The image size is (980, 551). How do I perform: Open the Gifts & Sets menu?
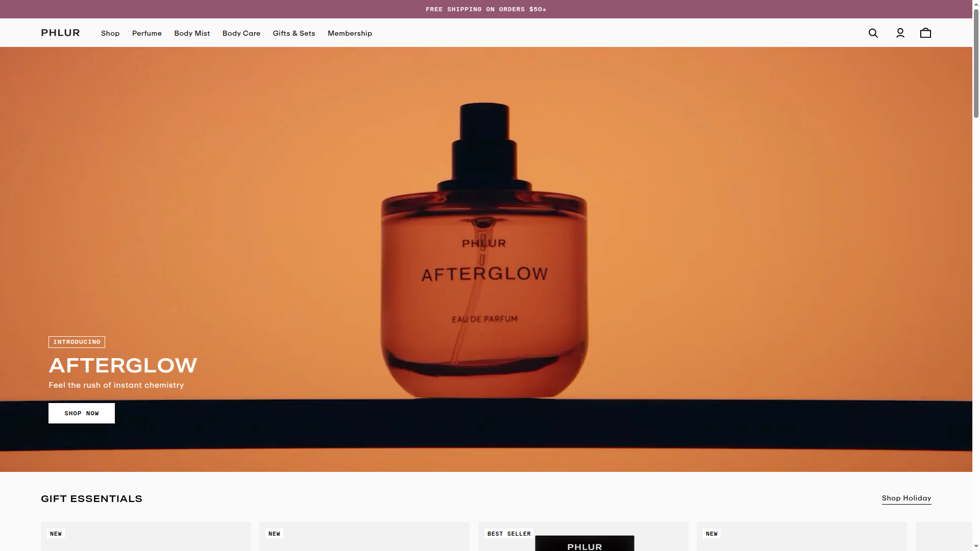pyautogui.click(x=293, y=33)
